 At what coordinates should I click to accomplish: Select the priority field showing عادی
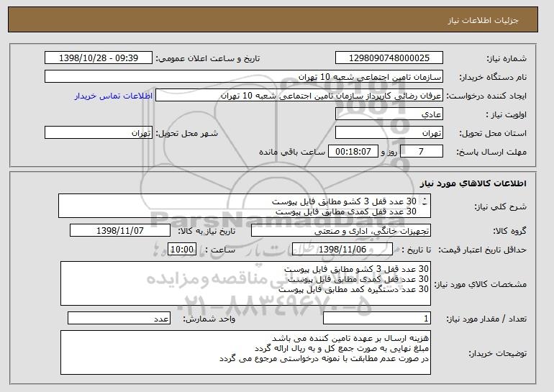pyautogui.click(x=389, y=114)
